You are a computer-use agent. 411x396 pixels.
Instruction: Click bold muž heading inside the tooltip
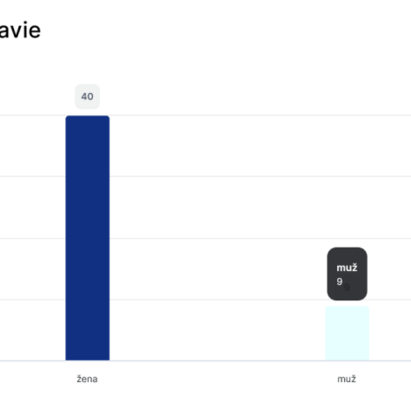(x=347, y=267)
